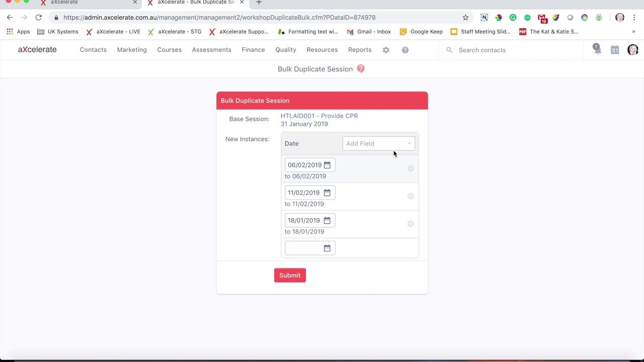
Task: Remove the 11/02/2019 instance row
Action: (411, 196)
